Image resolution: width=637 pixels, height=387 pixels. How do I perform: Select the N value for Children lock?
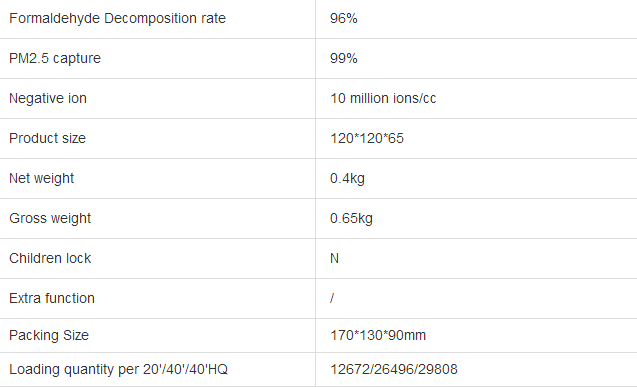coord(334,258)
